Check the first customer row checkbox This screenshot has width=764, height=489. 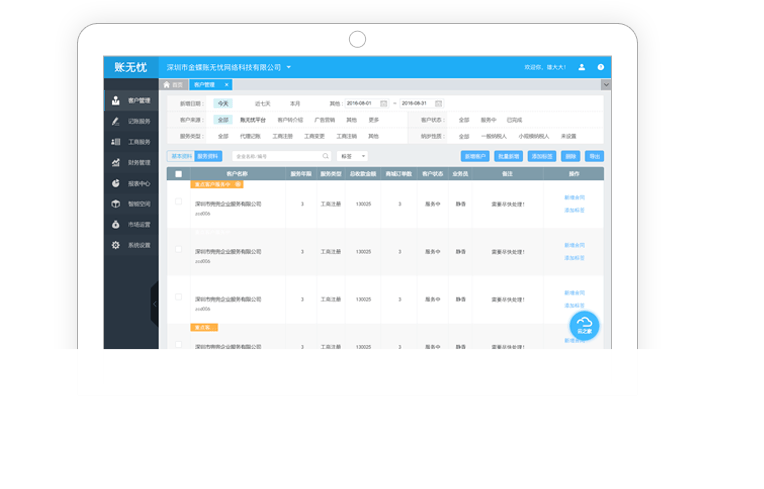(x=179, y=202)
